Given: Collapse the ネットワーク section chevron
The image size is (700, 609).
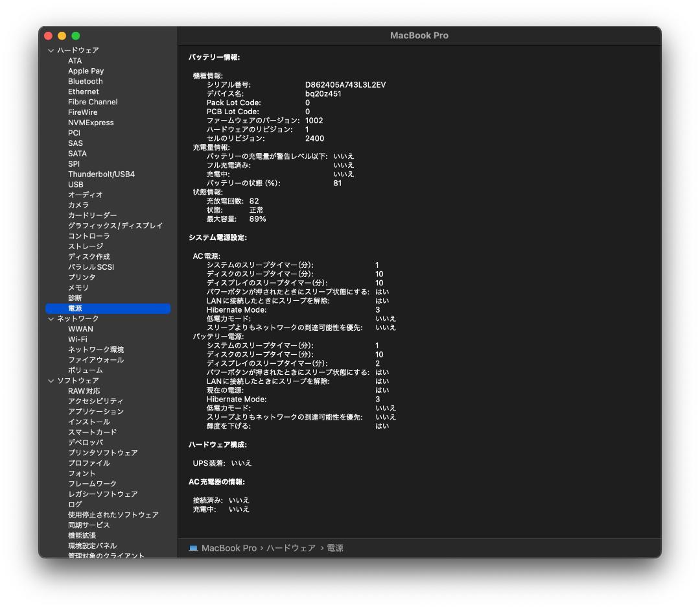Looking at the screenshot, I should (x=51, y=318).
